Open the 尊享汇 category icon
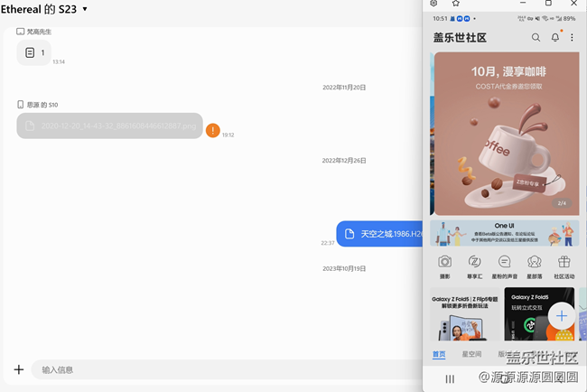This screenshot has height=392, width=587. click(474, 266)
